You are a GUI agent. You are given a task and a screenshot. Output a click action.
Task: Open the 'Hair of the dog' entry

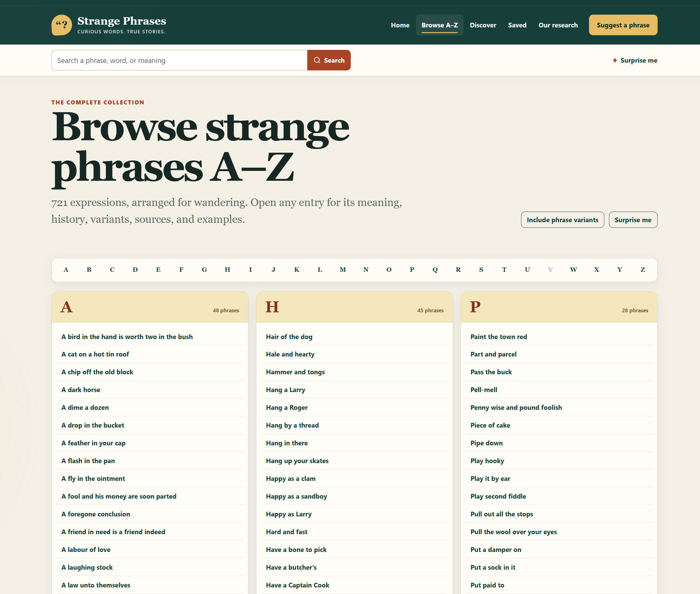355,337
